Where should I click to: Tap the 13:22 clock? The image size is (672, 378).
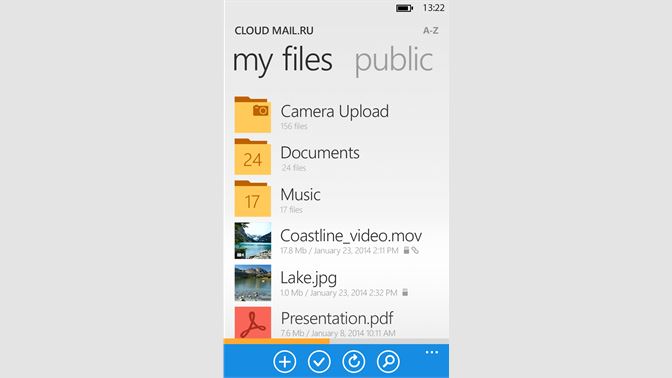(434, 8)
